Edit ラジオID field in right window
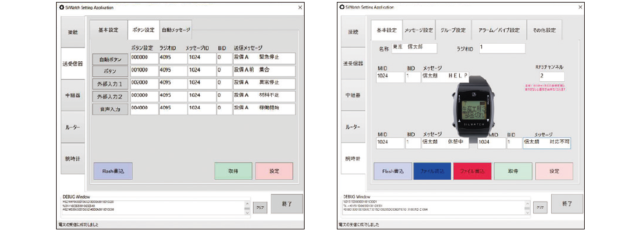This screenshot has height=232, width=644. point(502,48)
